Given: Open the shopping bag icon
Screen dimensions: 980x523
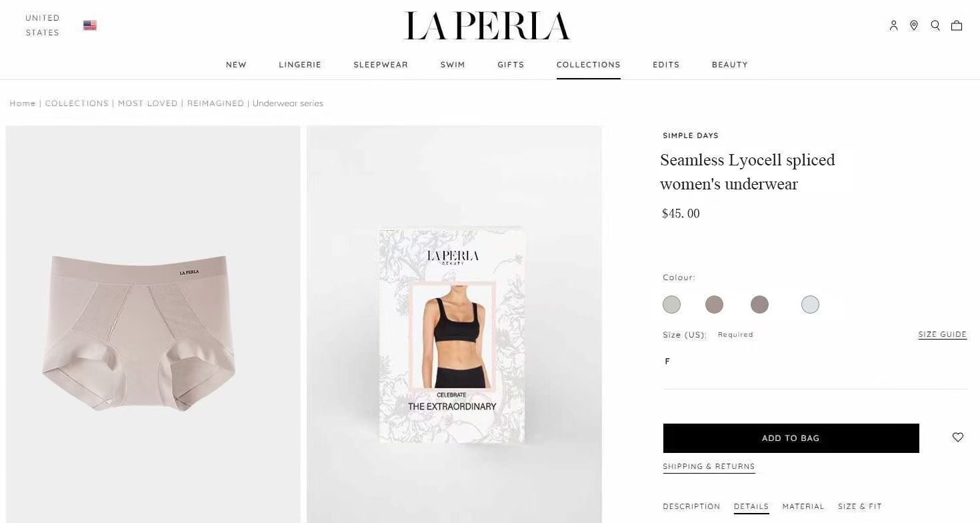Looking at the screenshot, I should 957,25.
